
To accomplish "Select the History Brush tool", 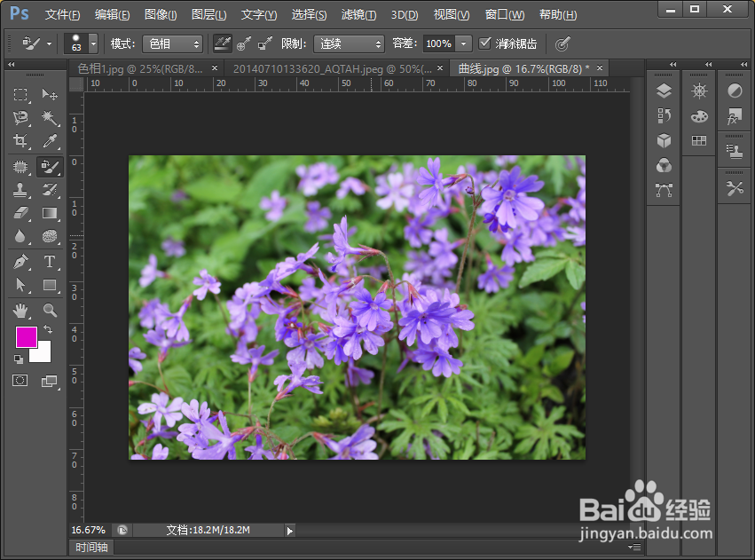I will tap(50, 190).
